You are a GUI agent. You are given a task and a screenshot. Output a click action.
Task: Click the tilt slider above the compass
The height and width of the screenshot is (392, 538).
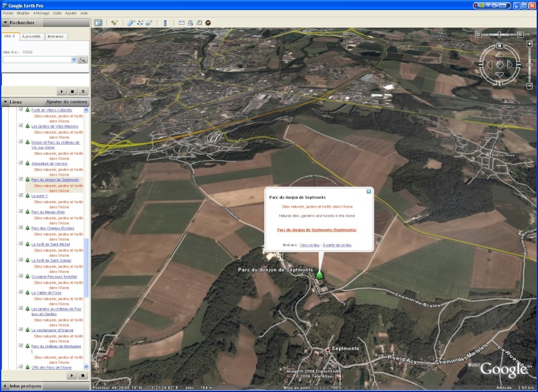pos(500,34)
